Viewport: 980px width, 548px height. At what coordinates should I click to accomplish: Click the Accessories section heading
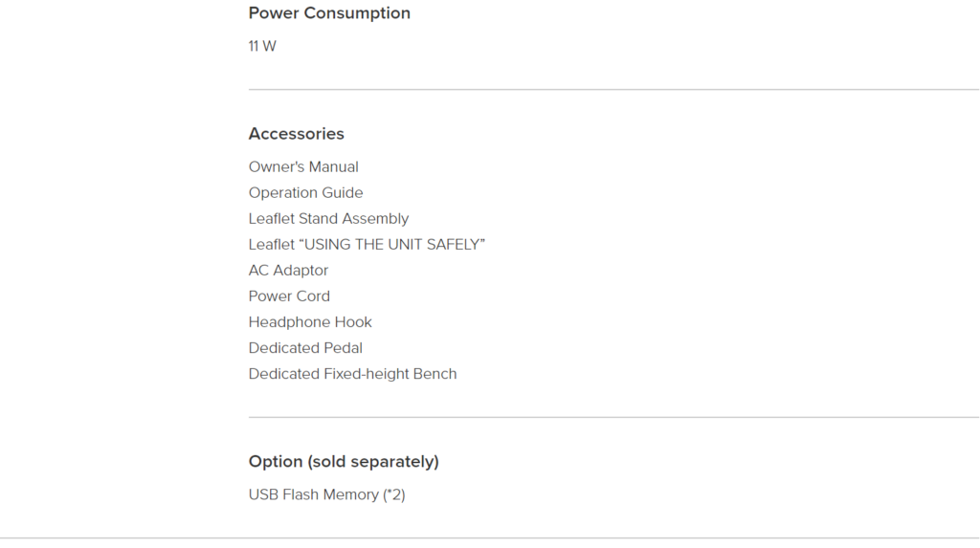(297, 134)
